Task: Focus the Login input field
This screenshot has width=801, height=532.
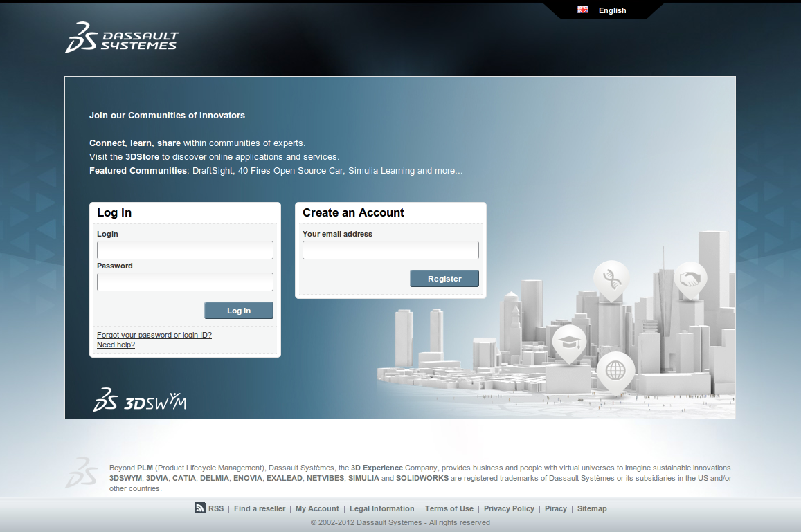Action: (x=185, y=250)
